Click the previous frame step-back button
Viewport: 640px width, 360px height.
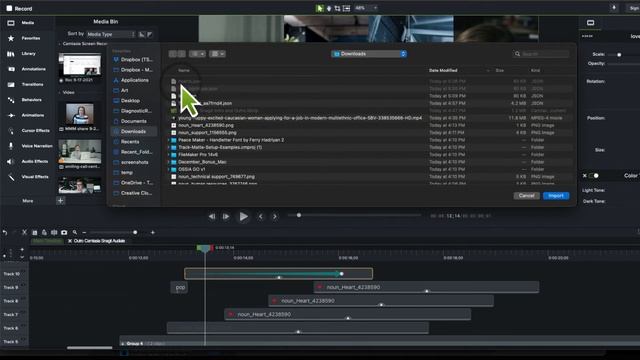pos(212,216)
